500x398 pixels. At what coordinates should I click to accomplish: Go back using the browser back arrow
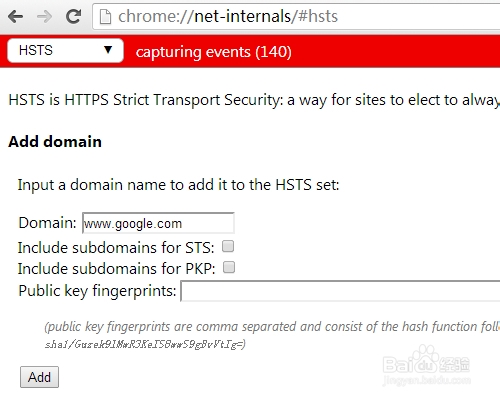tap(15, 16)
